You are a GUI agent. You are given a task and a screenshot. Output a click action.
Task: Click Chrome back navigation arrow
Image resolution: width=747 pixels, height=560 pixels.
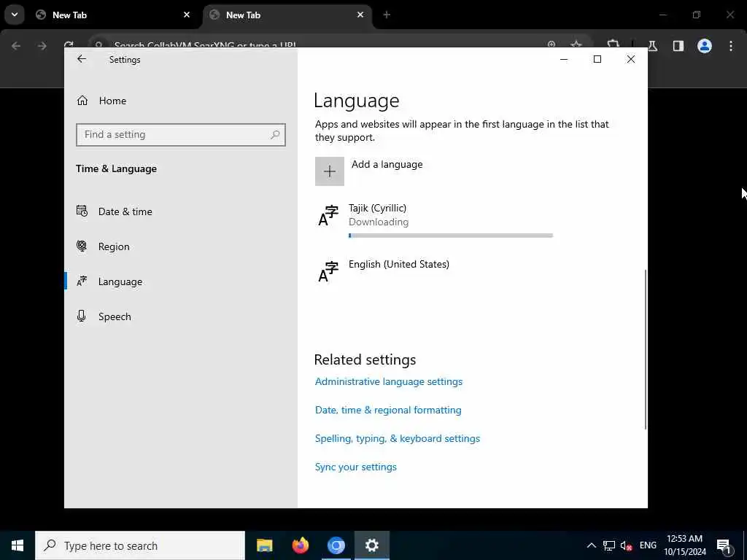(x=16, y=46)
